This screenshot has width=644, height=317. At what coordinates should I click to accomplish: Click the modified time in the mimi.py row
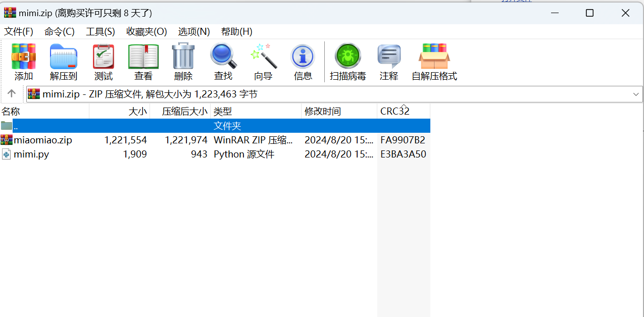pos(339,154)
